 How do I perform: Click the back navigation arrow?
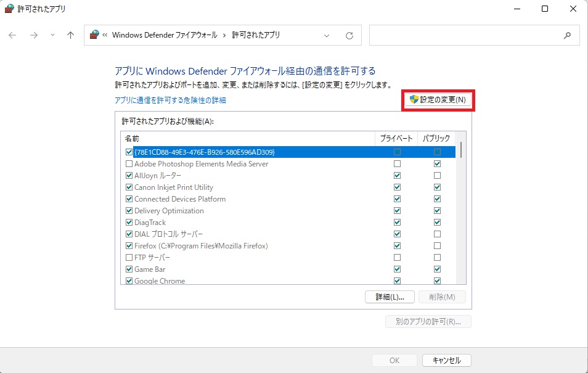tap(12, 35)
